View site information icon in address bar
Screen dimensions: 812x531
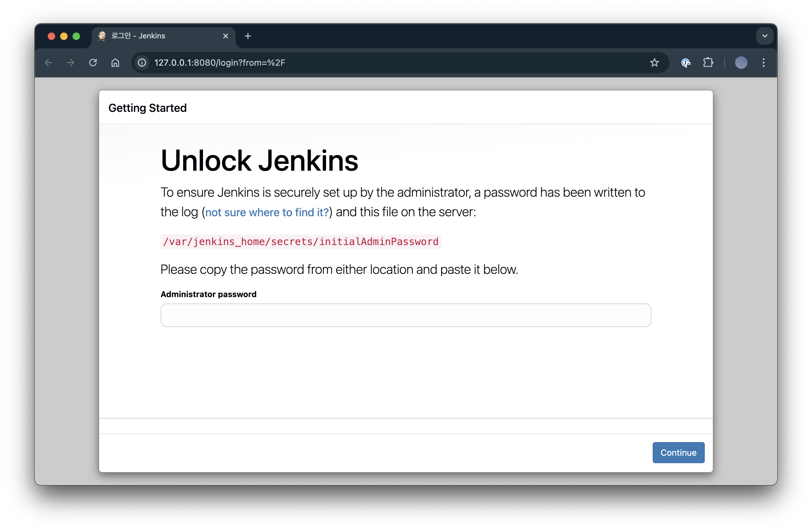tap(142, 63)
